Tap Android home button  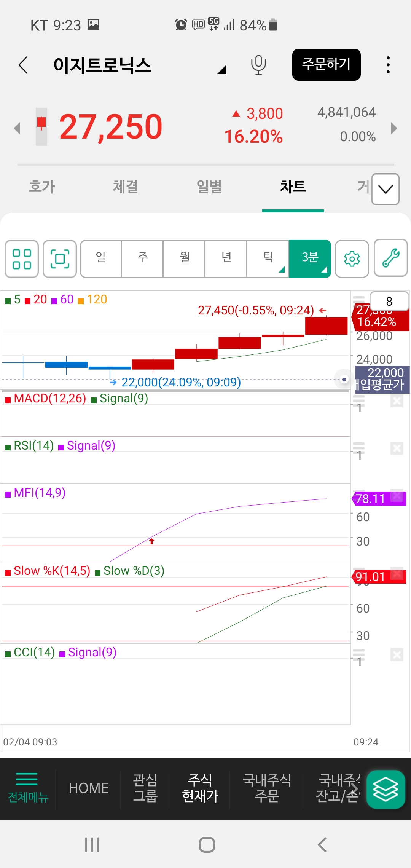(x=207, y=845)
